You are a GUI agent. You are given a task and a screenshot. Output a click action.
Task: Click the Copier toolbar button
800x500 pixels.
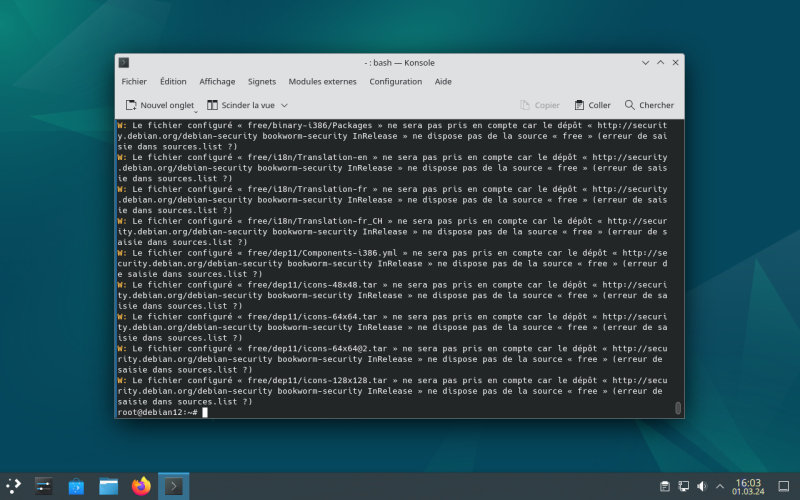point(540,105)
